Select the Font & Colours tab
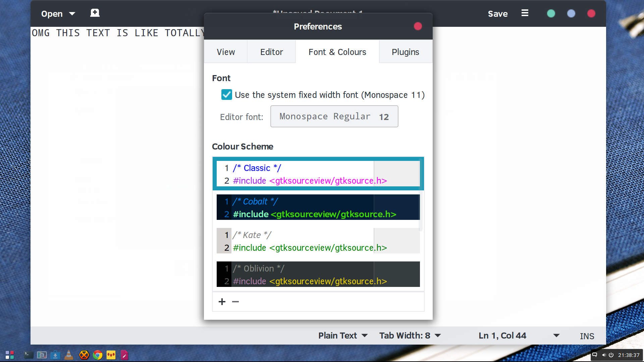644x362 pixels. click(337, 52)
